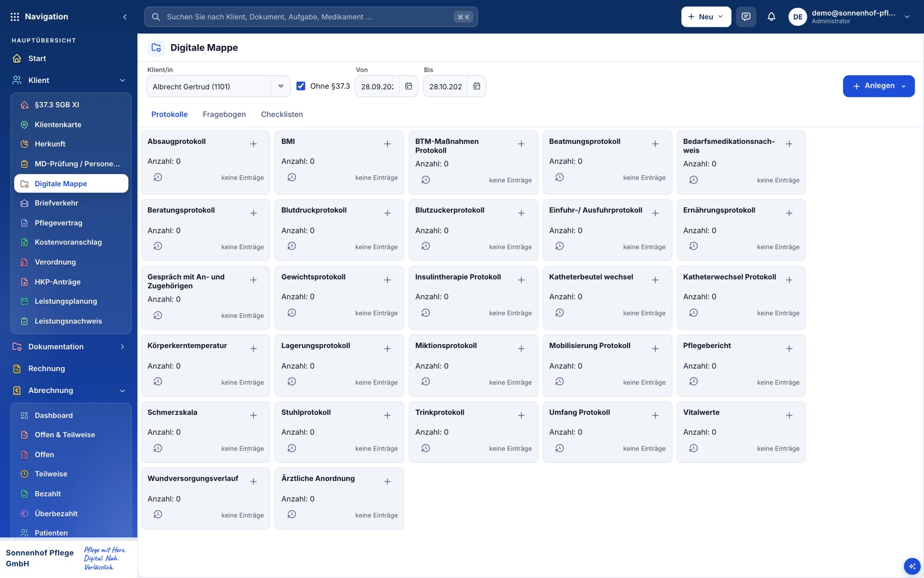Add Lagerungsprotokoll entry using plus icon
Viewport: 924px width, 578px height.
(387, 348)
